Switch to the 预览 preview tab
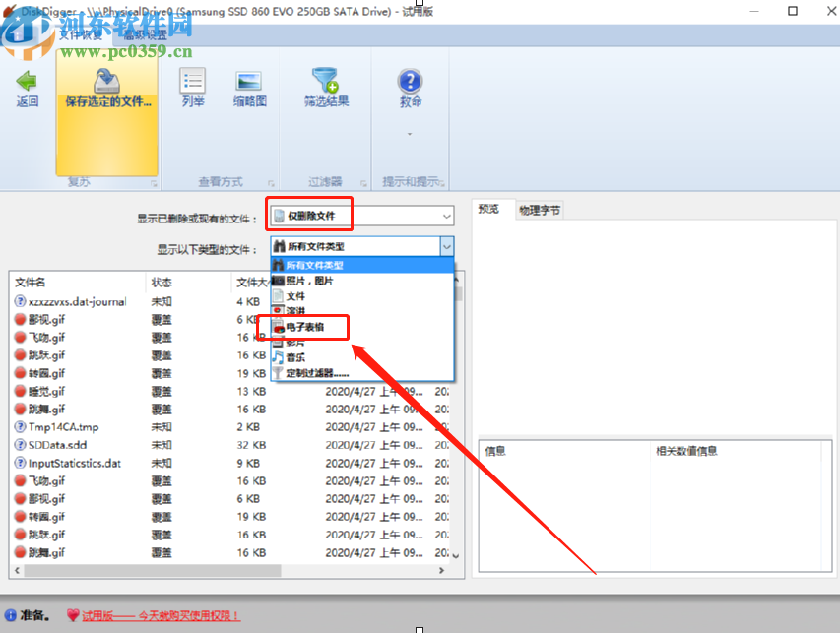Screen dimensions: 840x633 (488, 209)
